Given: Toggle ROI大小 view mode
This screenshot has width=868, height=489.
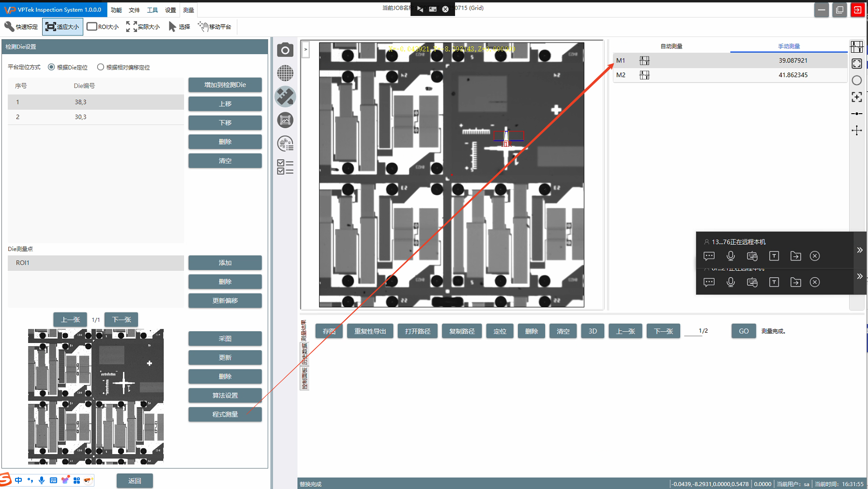Looking at the screenshot, I should click(103, 27).
